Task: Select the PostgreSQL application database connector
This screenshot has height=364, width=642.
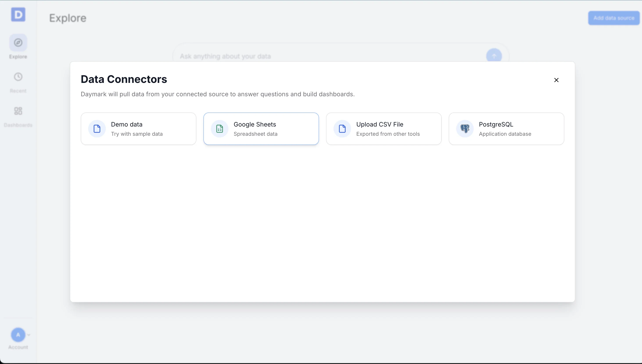Action: click(x=506, y=128)
